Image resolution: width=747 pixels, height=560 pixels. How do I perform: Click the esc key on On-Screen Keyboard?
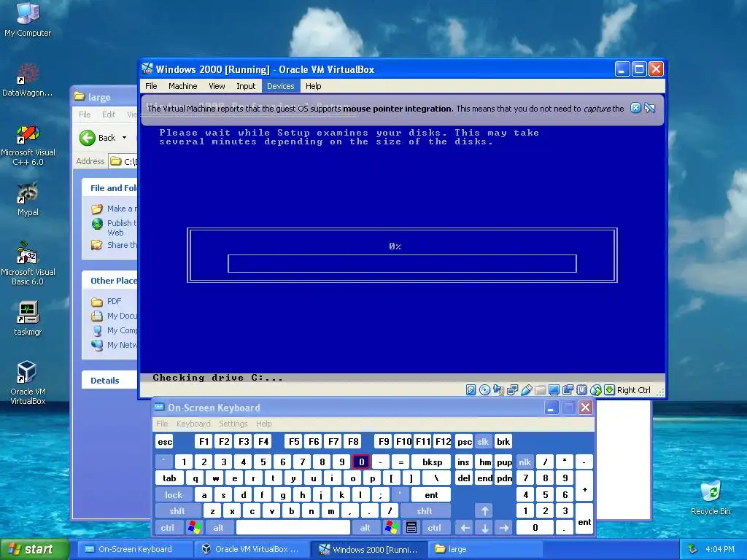click(x=165, y=441)
